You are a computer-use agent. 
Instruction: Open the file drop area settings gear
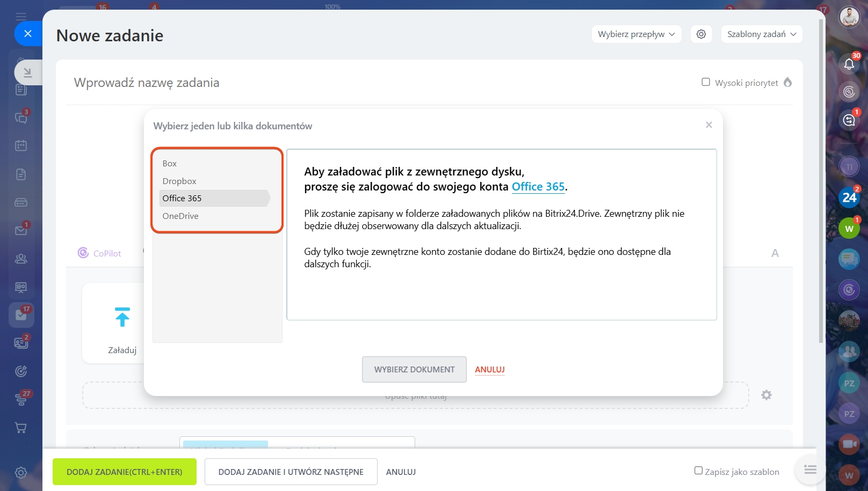point(766,395)
